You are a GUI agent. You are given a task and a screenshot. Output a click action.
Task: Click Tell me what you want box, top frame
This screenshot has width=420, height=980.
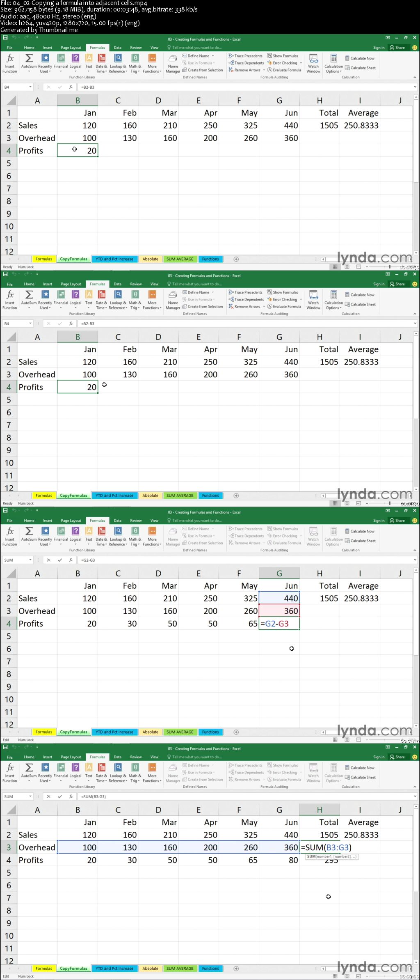[x=194, y=48]
